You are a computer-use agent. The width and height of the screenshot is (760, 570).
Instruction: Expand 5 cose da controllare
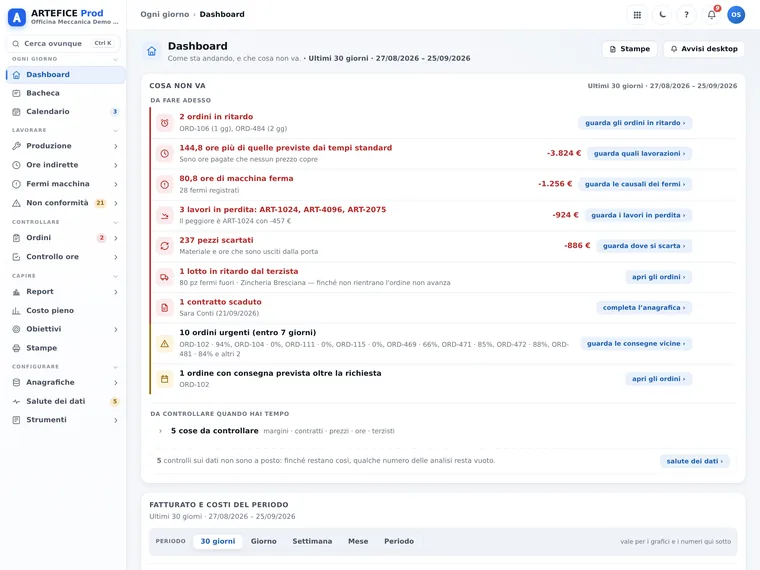[214, 431]
